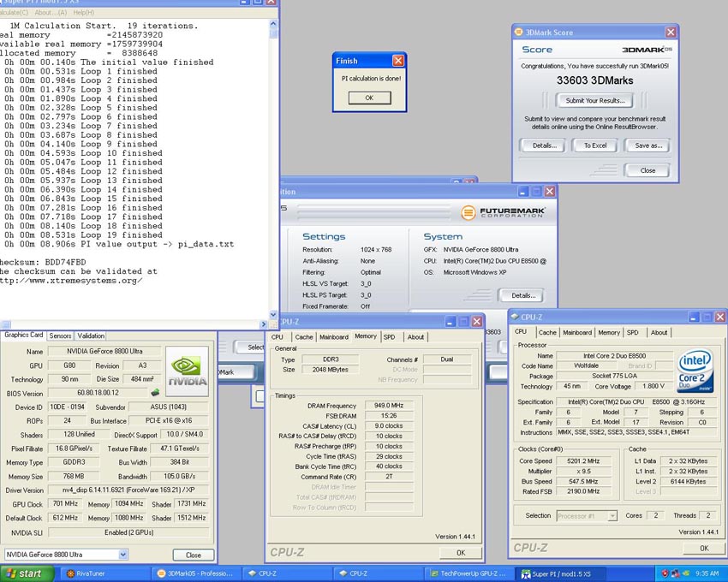
Task: Open the Validation tab in GPU-Z
Action: (91, 336)
